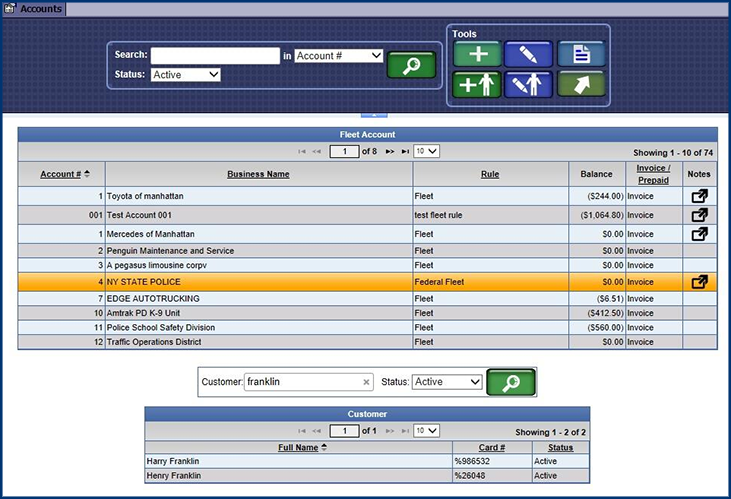Click the blue pencil edit account button

[x=529, y=54]
